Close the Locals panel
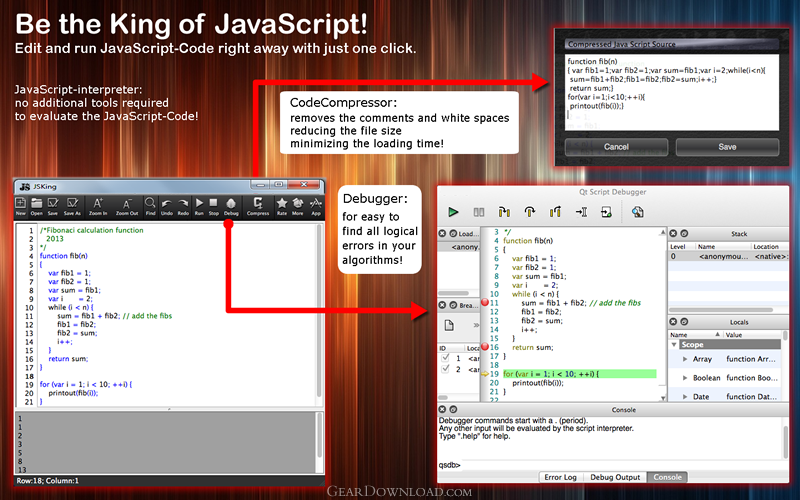 673,321
